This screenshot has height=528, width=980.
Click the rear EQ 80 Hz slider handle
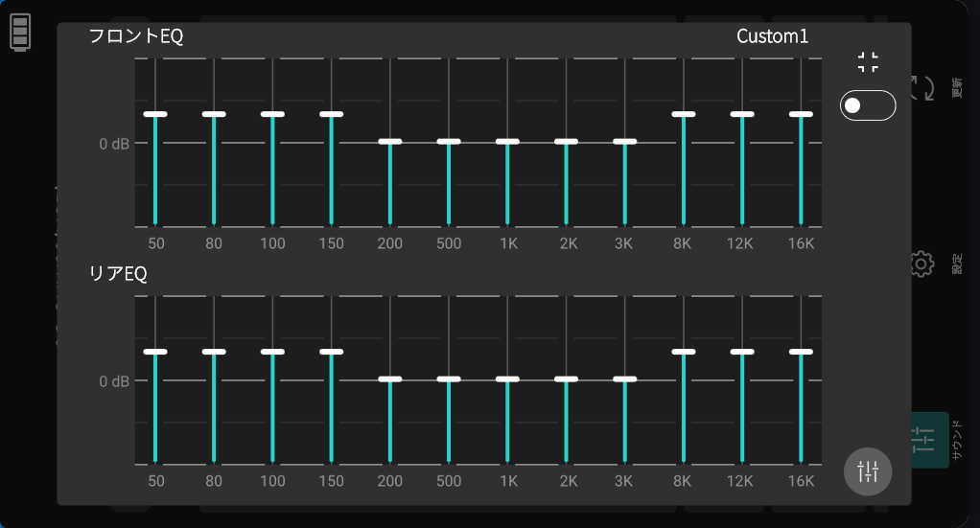214,352
